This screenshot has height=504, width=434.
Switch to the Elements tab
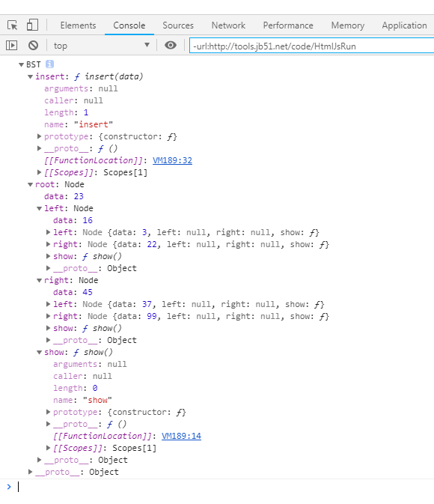tap(78, 25)
